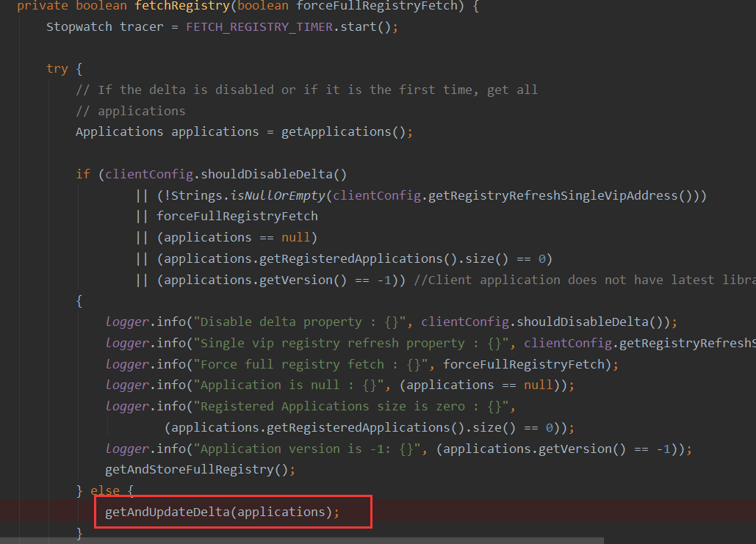Click the '|| forceFullRegistryFetch' condition line
The width and height of the screenshot is (756, 544).
point(226,217)
